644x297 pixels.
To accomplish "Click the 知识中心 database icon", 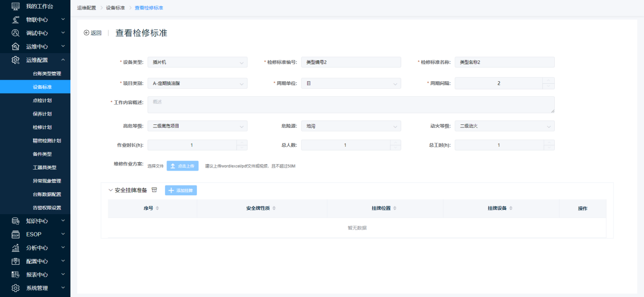I will click(15, 221).
